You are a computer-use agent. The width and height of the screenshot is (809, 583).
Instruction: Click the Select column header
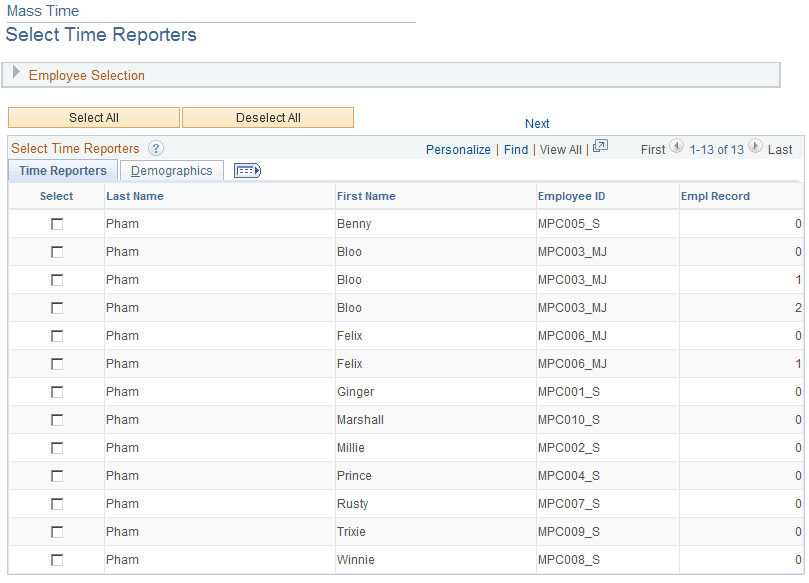click(56, 196)
